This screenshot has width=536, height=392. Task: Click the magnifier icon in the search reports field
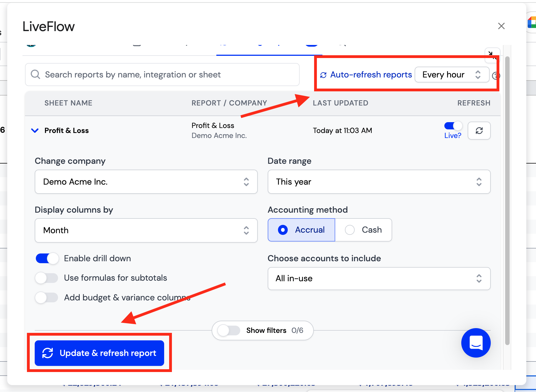(x=35, y=74)
